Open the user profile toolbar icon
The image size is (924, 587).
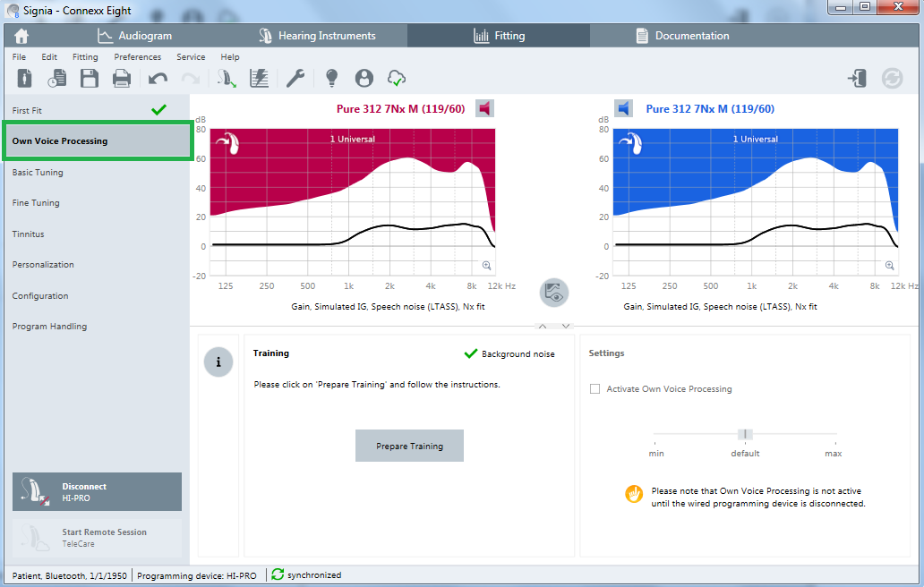tap(364, 78)
